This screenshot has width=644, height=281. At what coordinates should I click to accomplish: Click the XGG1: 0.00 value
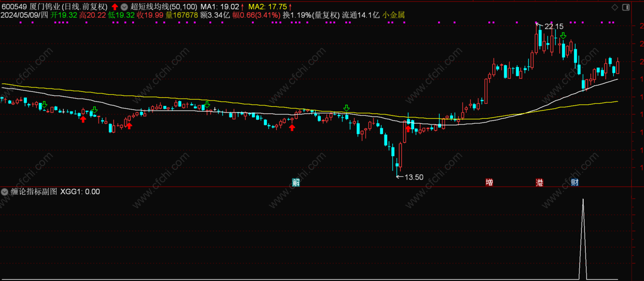(80, 192)
